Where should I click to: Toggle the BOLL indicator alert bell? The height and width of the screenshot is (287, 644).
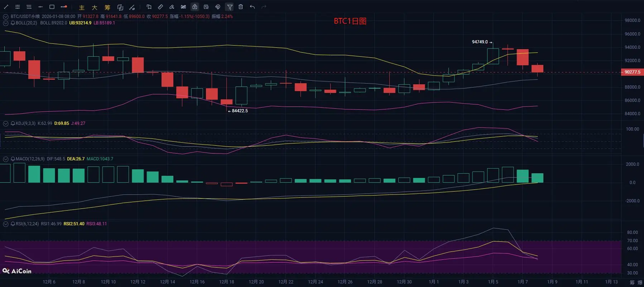click(x=13, y=23)
